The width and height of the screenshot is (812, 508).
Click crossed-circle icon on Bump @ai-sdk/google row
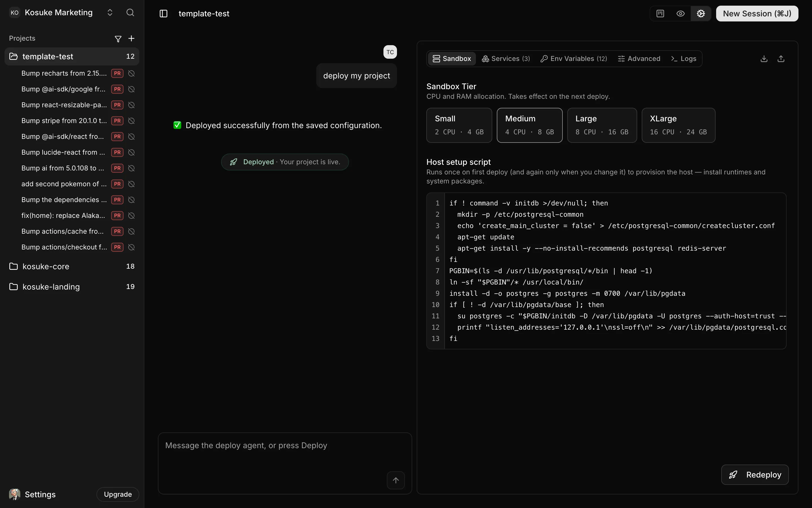(x=132, y=89)
